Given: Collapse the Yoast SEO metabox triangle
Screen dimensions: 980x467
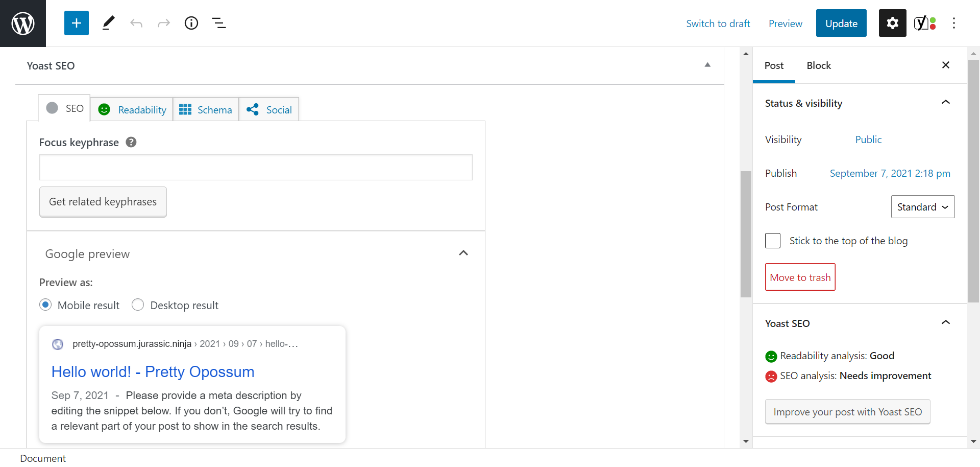Looking at the screenshot, I should point(707,65).
